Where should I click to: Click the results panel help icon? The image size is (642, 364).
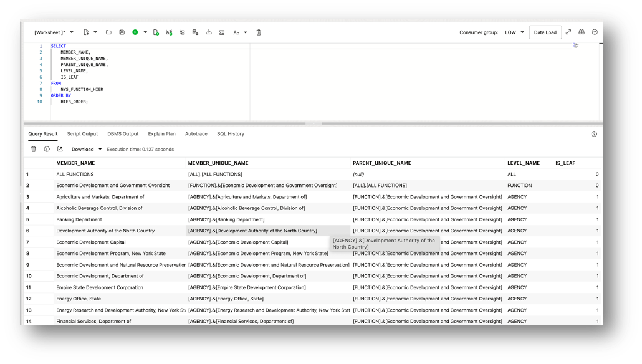(594, 134)
